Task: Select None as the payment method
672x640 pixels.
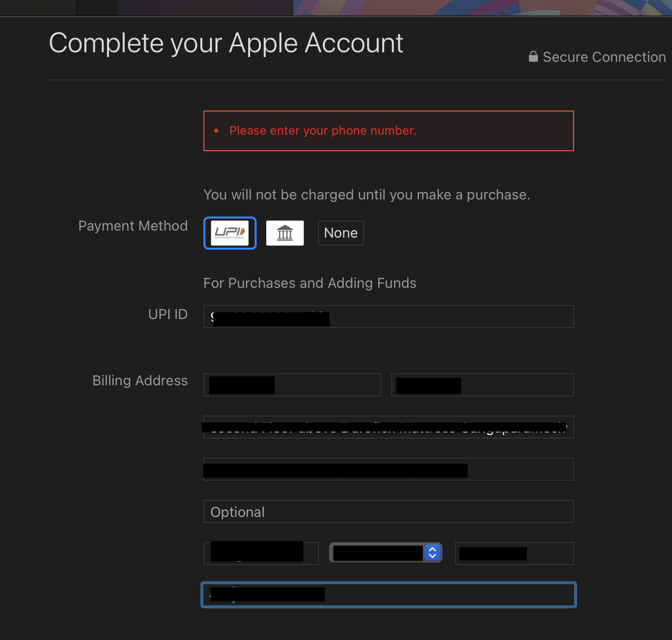Action: [341, 233]
